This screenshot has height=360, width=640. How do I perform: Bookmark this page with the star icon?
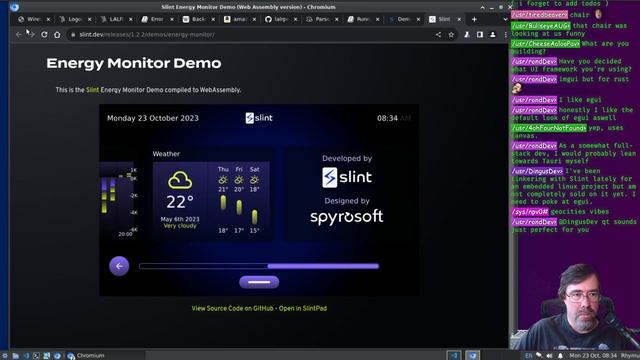coord(451,35)
